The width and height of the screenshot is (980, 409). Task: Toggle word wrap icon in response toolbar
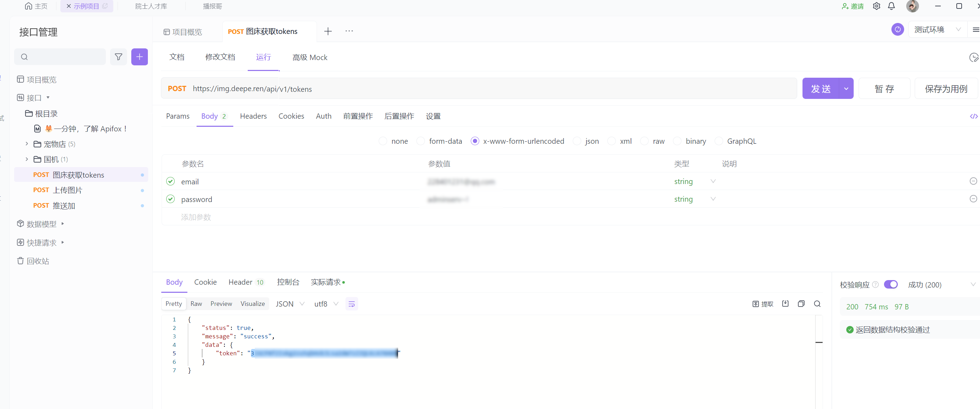pyautogui.click(x=351, y=304)
